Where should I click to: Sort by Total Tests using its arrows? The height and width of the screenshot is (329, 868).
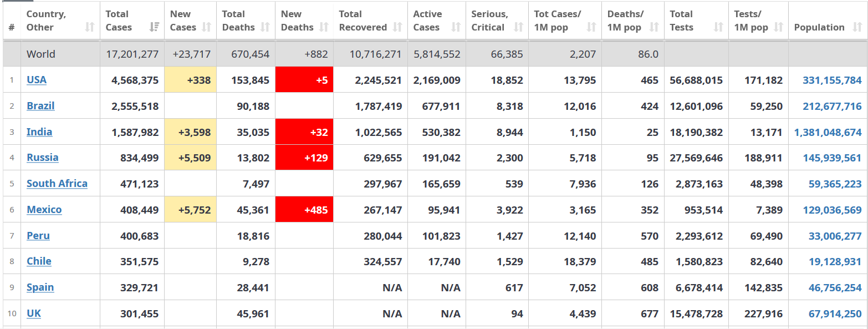[718, 27]
